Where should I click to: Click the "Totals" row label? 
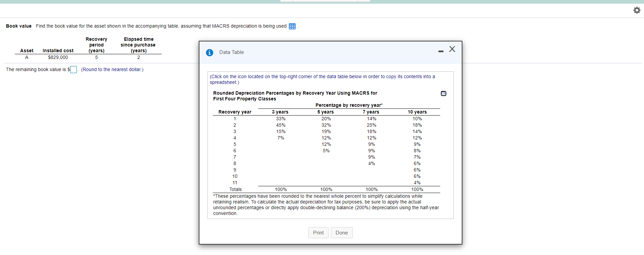[235, 189]
